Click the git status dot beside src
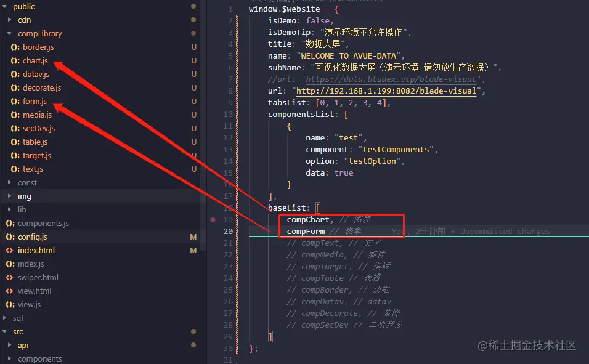The width and height of the screenshot is (589, 364). click(x=193, y=331)
